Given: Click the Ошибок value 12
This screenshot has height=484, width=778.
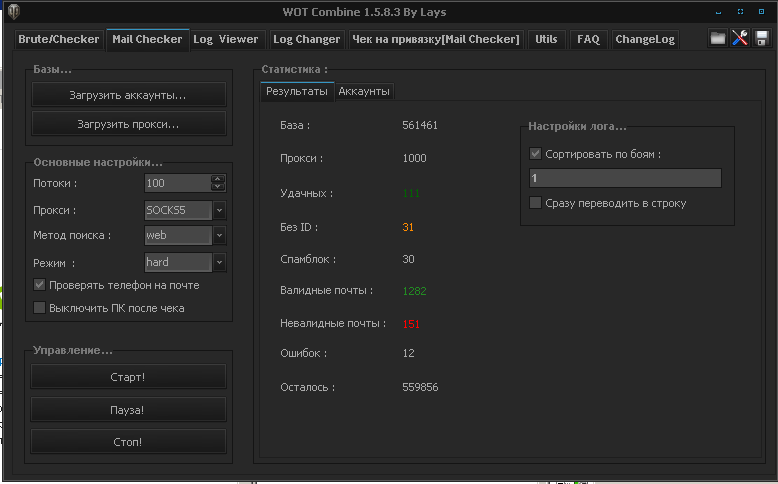Looking at the screenshot, I should click(408, 353).
